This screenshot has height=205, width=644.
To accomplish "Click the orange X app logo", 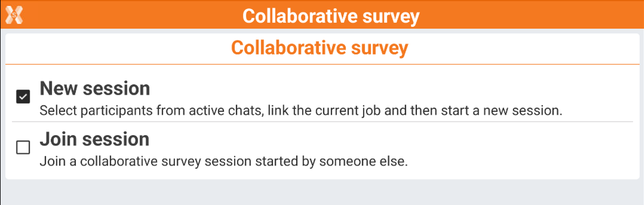I will point(14,16).
